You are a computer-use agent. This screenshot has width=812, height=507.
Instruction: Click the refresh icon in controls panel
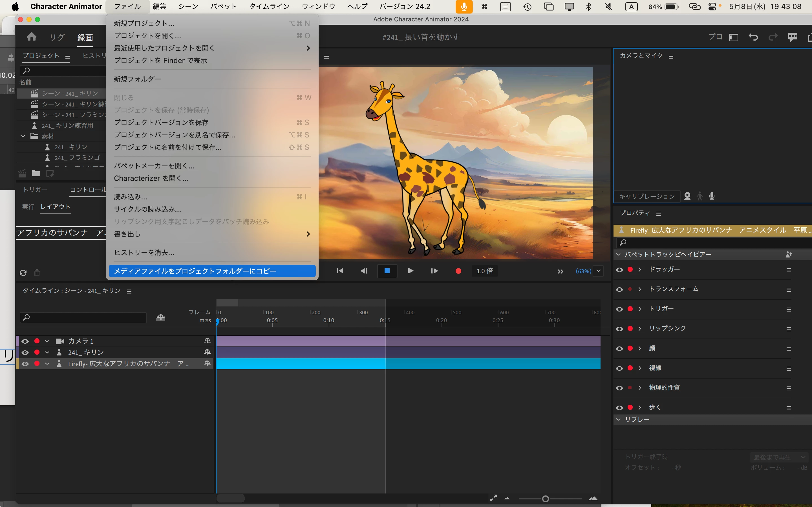click(x=23, y=273)
